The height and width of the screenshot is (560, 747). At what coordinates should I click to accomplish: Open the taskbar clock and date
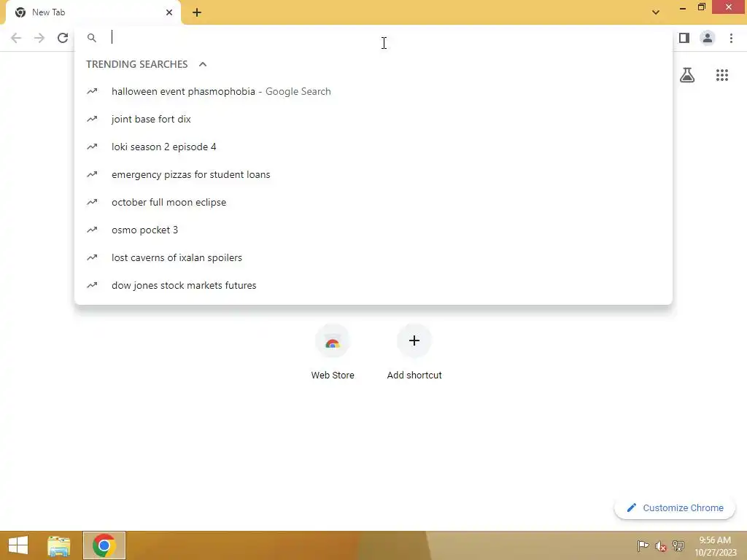tap(715, 545)
